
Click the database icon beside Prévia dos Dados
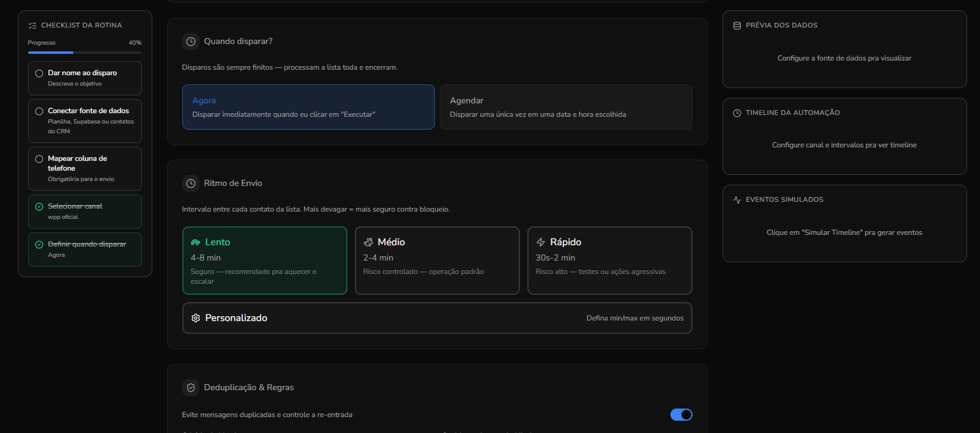coord(737,26)
